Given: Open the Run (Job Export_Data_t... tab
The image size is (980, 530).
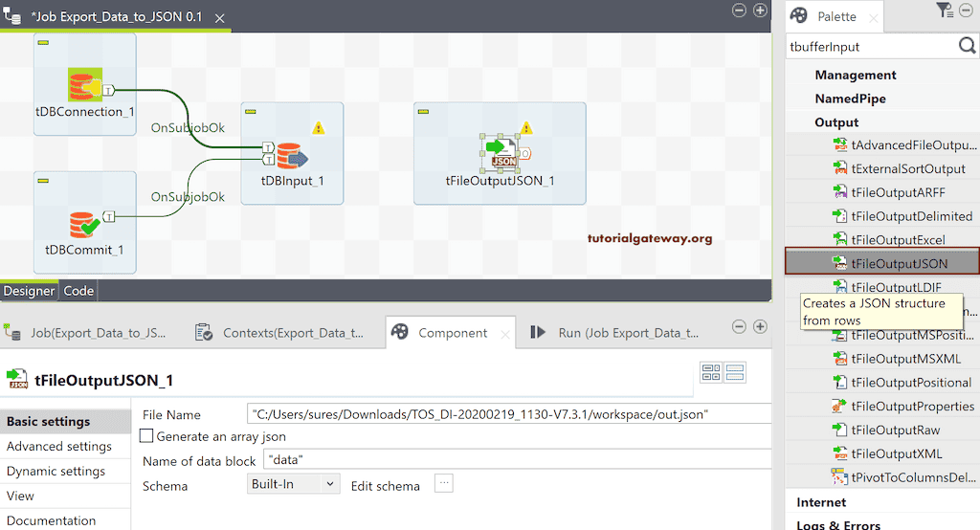Looking at the screenshot, I should tap(615, 333).
